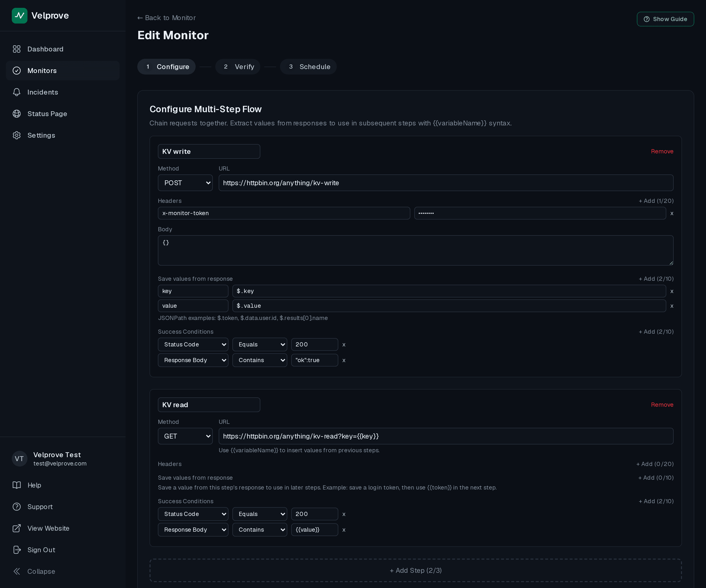Delete the value saved-value row
Viewport: 706px width, 588px height.
click(672, 306)
